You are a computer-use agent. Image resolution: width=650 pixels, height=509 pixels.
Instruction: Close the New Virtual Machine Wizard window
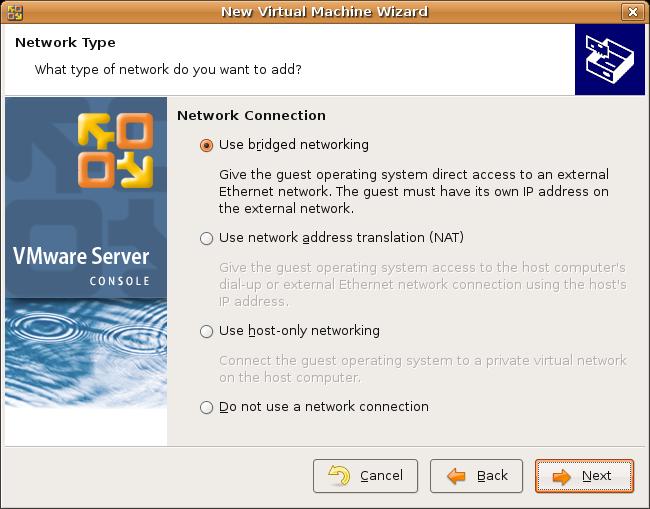click(633, 12)
